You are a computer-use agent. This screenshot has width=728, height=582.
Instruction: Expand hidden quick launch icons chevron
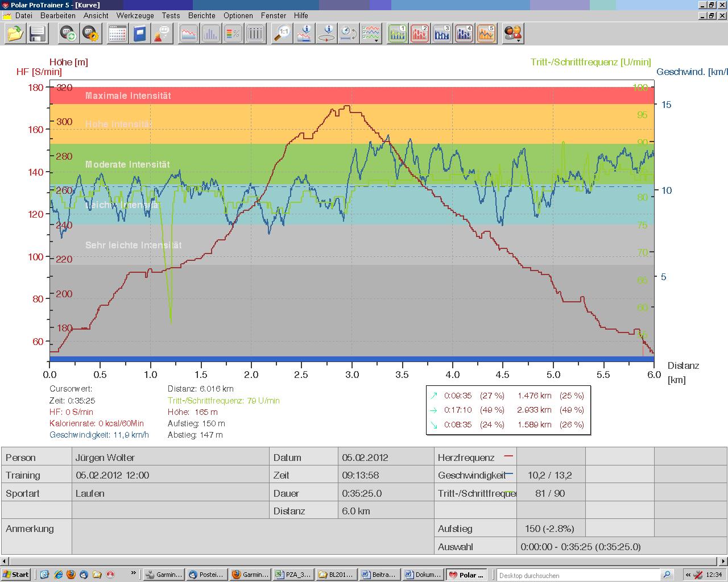click(x=134, y=573)
